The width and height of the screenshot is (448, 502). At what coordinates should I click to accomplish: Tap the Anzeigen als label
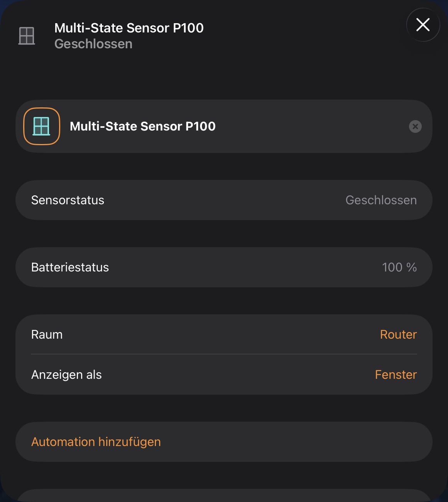pos(66,375)
